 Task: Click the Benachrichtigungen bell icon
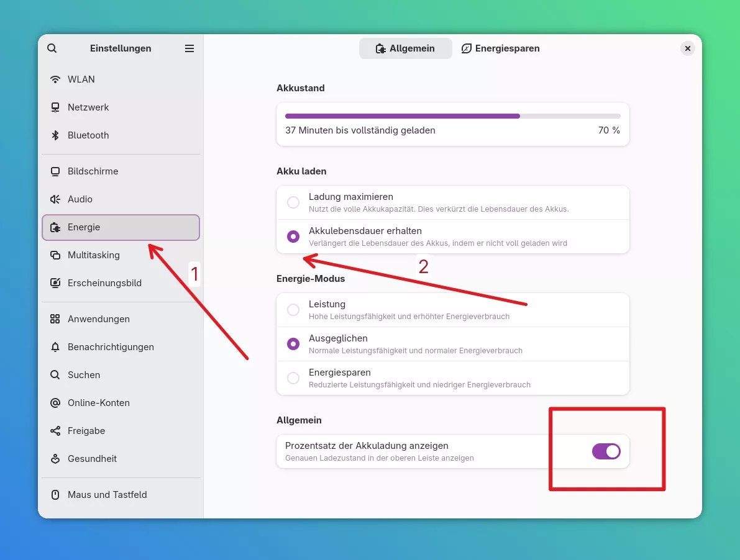pyautogui.click(x=55, y=347)
